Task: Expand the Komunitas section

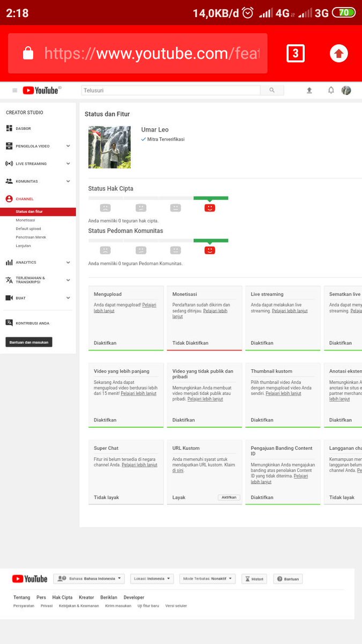Action: tap(68, 181)
